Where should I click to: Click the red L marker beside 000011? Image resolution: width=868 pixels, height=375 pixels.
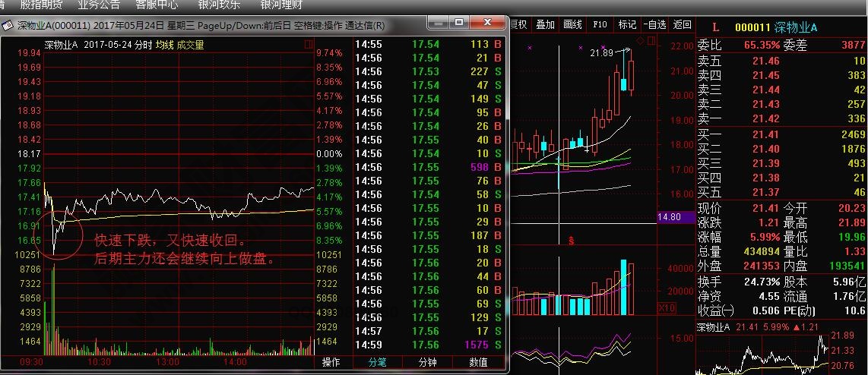[x=714, y=27]
